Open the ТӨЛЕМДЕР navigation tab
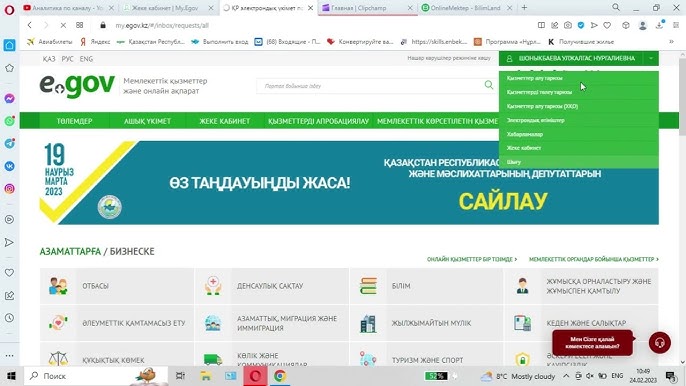Screen dimensions: 686x386 [x=74, y=121]
